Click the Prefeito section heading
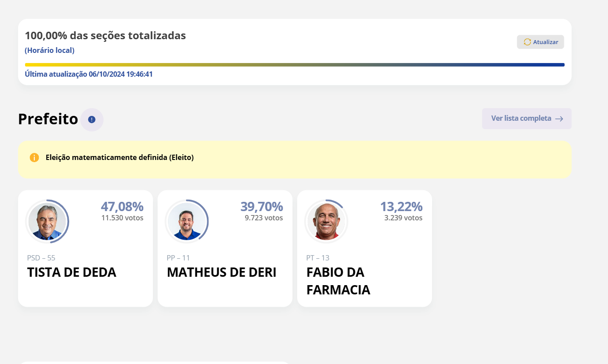608x364 pixels. click(x=48, y=119)
